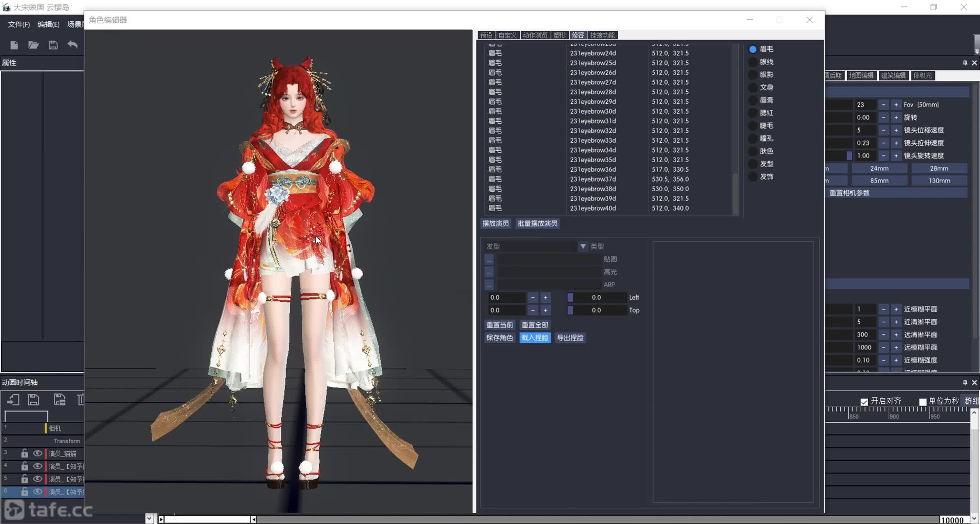Click the pin icon of lower right timeline panel
Image resolution: width=980 pixels, height=524 pixels.
click(x=965, y=382)
